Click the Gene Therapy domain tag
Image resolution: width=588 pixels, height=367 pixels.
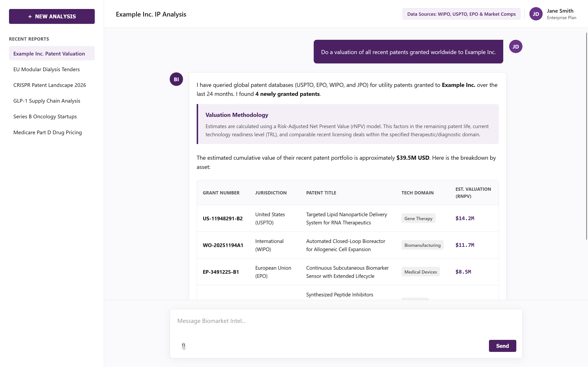pyautogui.click(x=418, y=218)
